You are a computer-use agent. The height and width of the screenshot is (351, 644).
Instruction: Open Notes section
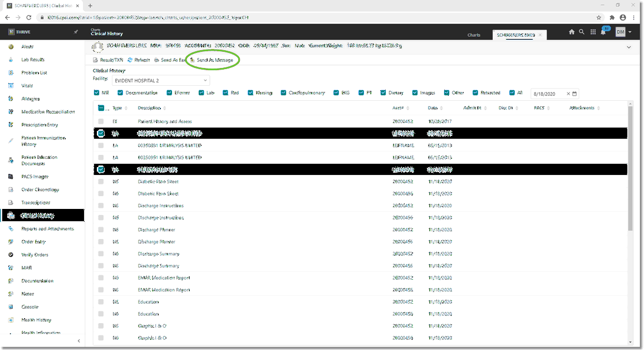click(x=27, y=294)
